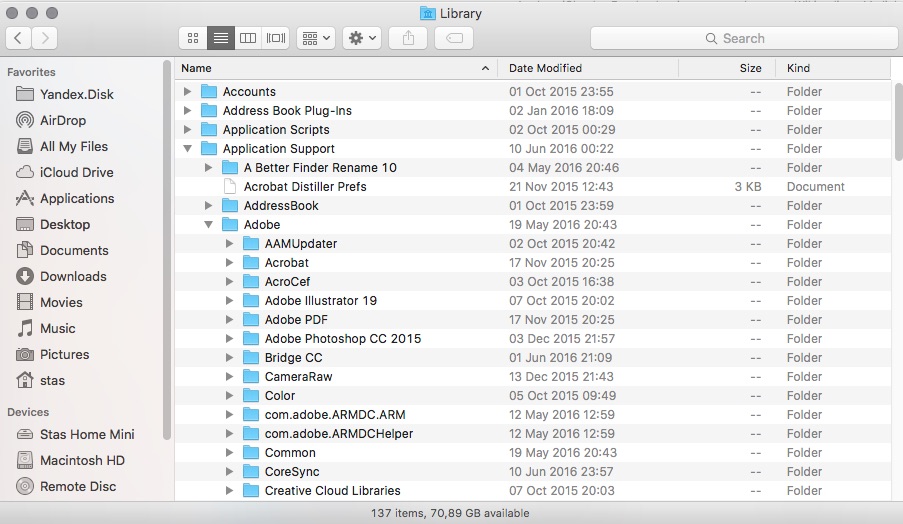Click into the Search field
Screen dimensions: 903x524
[x=743, y=38]
